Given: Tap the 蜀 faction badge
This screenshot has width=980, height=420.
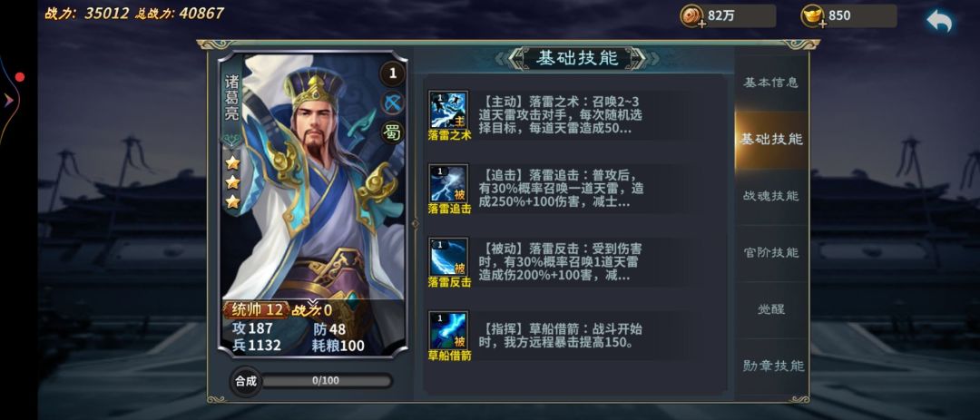Looking at the screenshot, I should click(x=393, y=132).
